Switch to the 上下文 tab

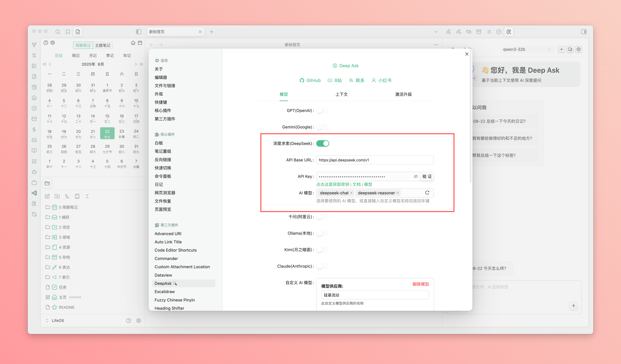point(341,94)
